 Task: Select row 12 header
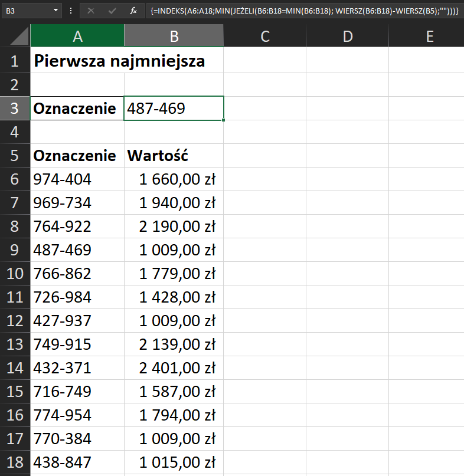click(15, 321)
